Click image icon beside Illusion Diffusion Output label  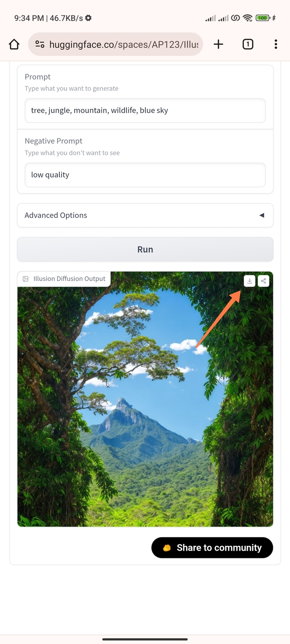tap(26, 279)
